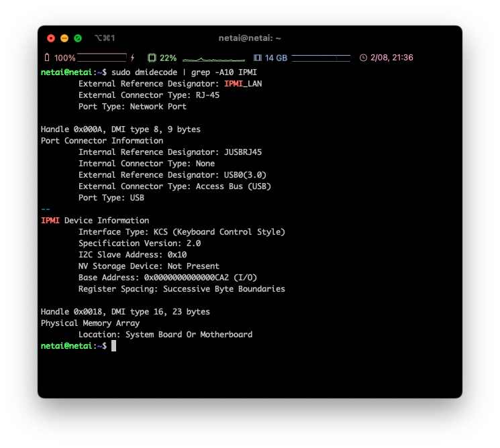Click the CPU usage graph
Viewport: 500px width, 448px height.
(213, 59)
